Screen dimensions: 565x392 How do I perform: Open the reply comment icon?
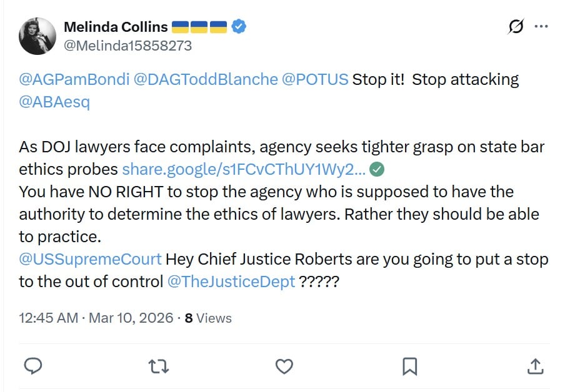[32, 365]
